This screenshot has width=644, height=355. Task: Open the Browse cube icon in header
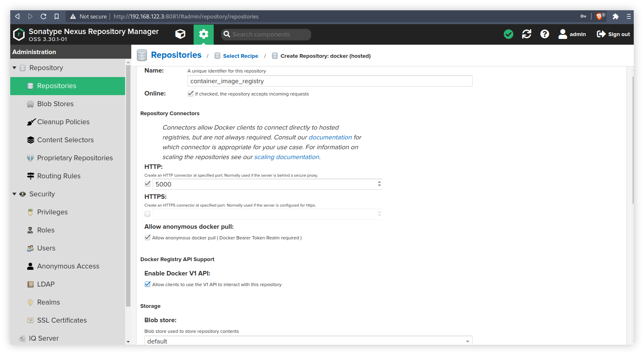click(180, 34)
